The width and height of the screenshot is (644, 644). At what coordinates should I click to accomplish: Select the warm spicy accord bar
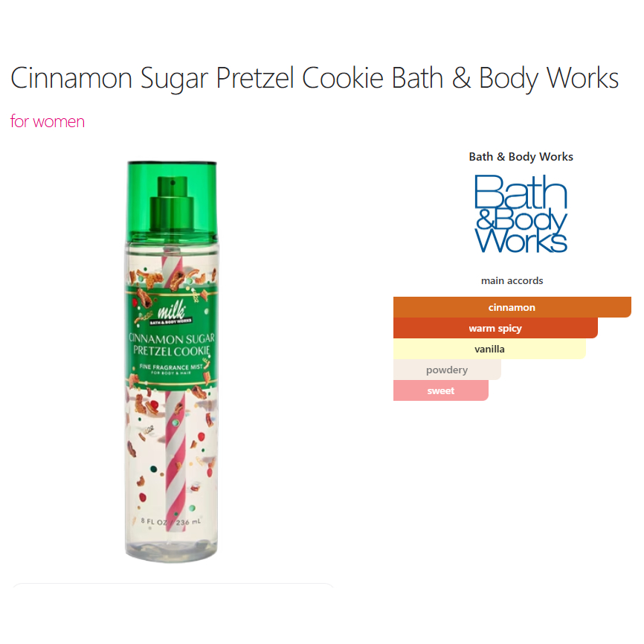coord(495,328)
